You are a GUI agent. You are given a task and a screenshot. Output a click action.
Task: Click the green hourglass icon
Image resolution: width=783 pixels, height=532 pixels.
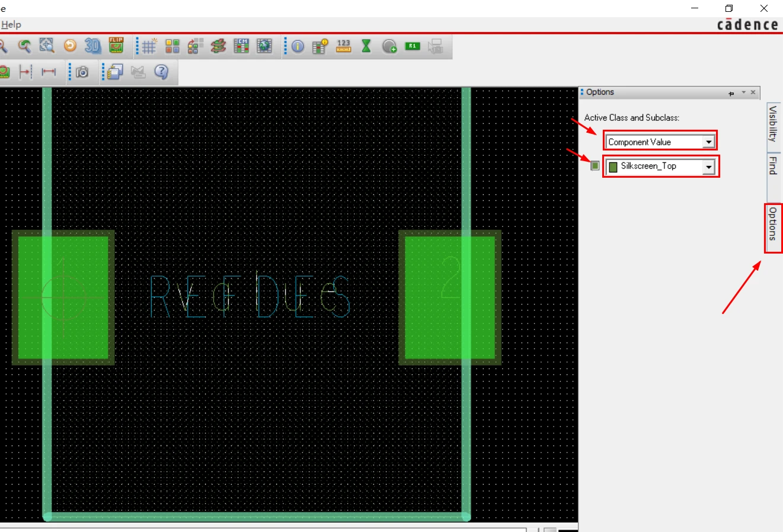[366, 46]
